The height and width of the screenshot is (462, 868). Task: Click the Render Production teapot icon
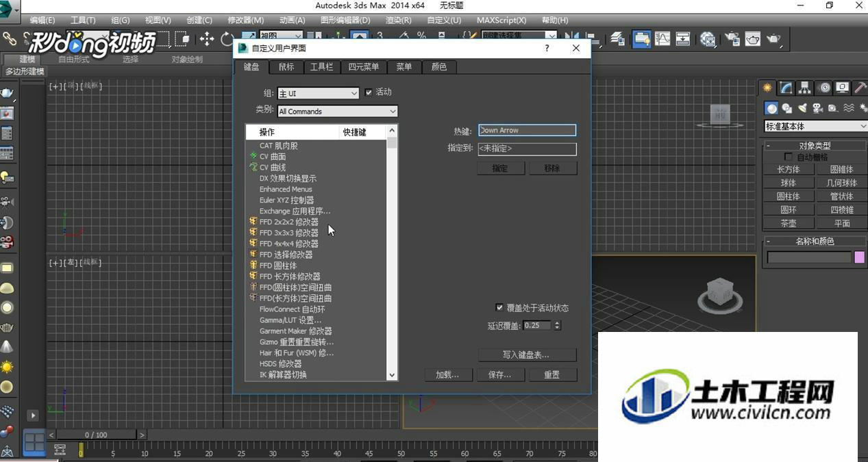774,39
